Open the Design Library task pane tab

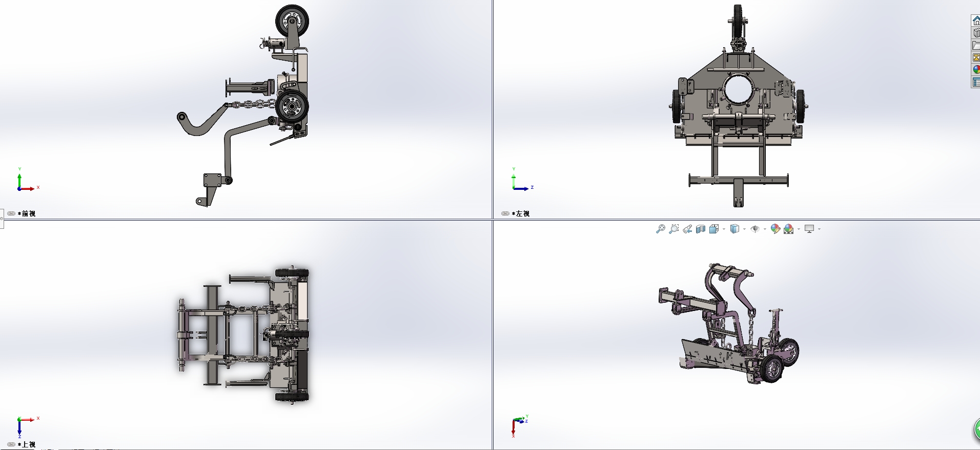click(x=976, y=33)
